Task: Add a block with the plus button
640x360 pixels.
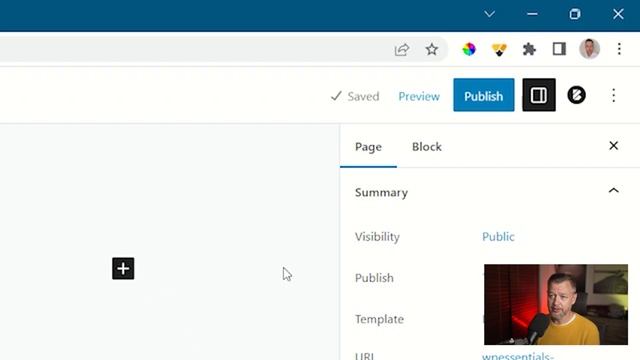Action: (123, 269)
